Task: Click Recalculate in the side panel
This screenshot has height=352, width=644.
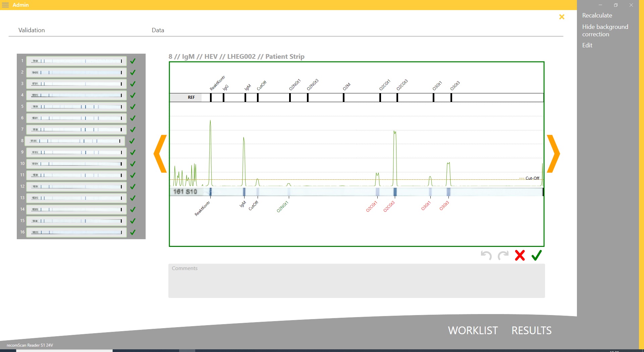Action: (x=597, y=15)
